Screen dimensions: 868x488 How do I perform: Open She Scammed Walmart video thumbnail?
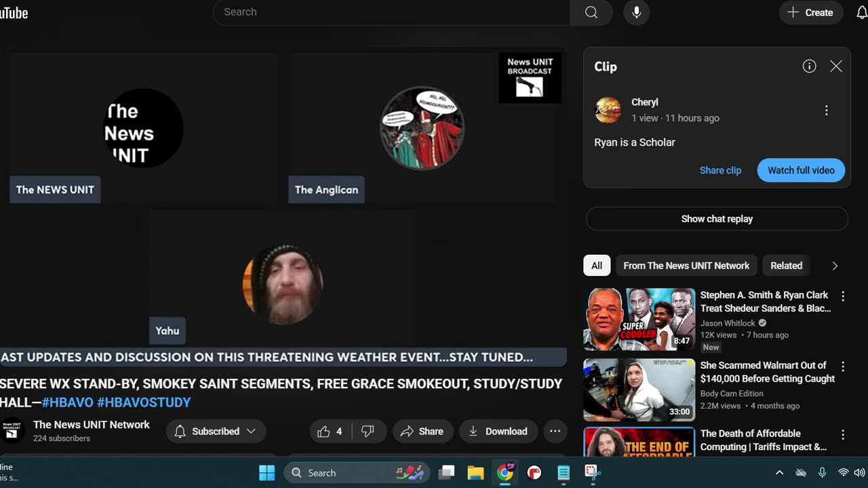point(639,390)
